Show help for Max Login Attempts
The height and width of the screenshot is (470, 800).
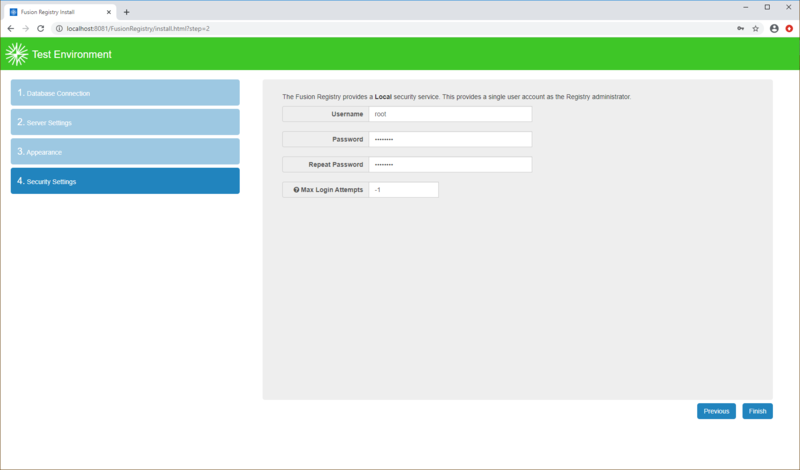click(x=296, y=190)
